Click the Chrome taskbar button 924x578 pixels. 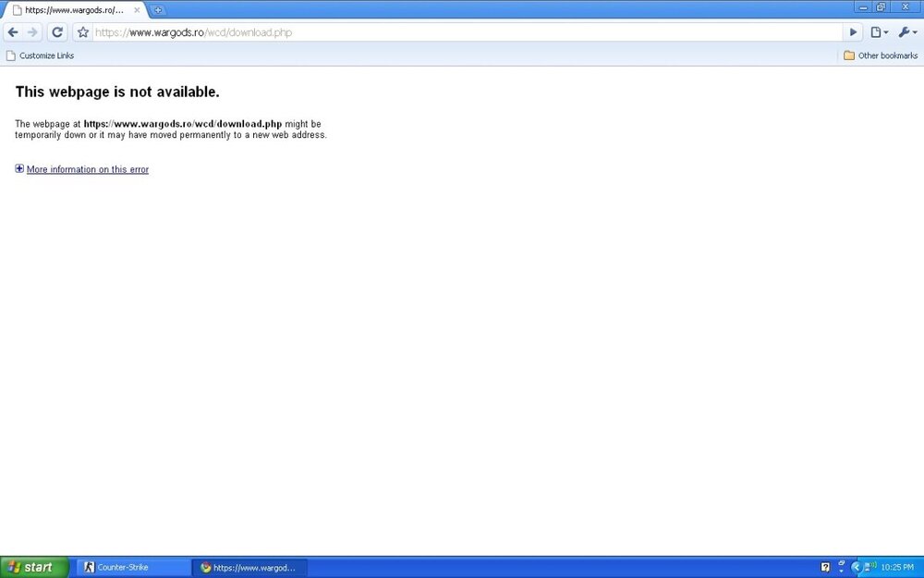point(249,567)
